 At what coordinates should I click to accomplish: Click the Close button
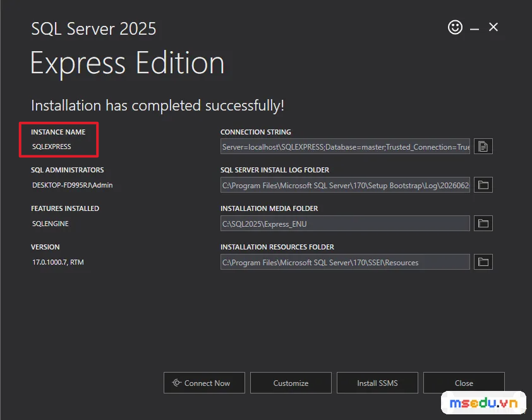(464, 383)
